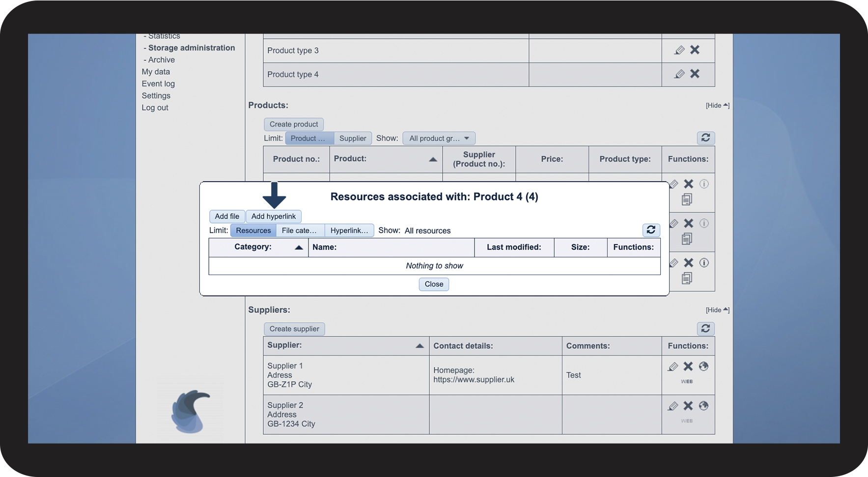The width and height of the screenshot is (868, 477).
Task: Open the web globe icon for Supplier 1
Action: pos(704,366)
